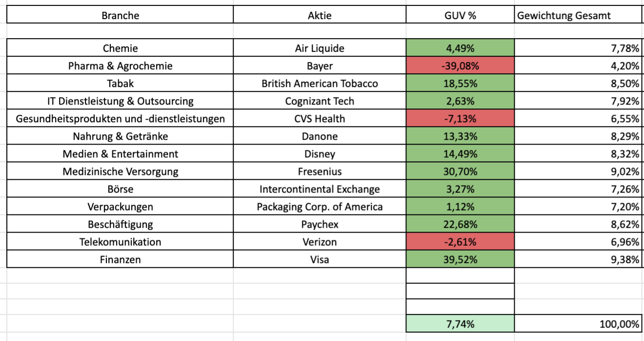This screenshot has width=644, height=341.
Task: Select Paychex's 8,62% weighting cell
Action: click(578, 224)
